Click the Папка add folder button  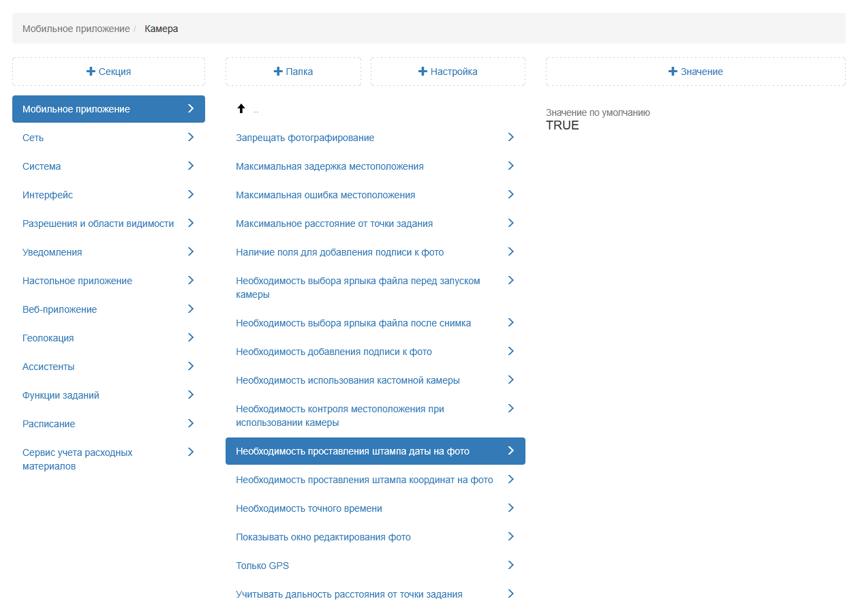coord(293,72)
